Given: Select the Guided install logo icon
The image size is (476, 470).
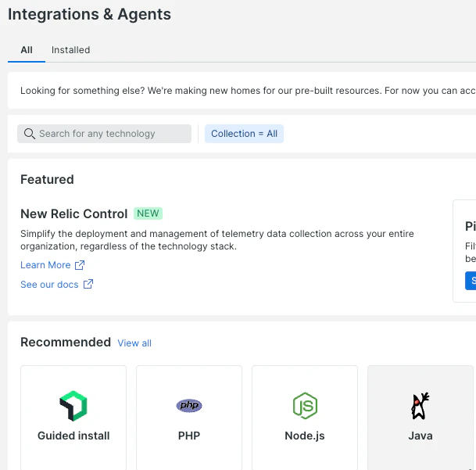Looking at the screenshot, I should pyautogui.click(x=73, y=406).
